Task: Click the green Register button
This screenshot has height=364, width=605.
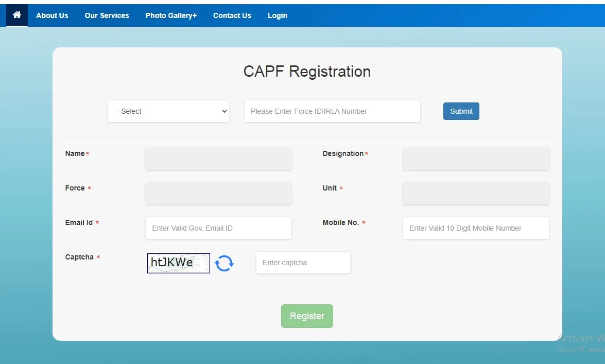Action: [x=307, y=316]
